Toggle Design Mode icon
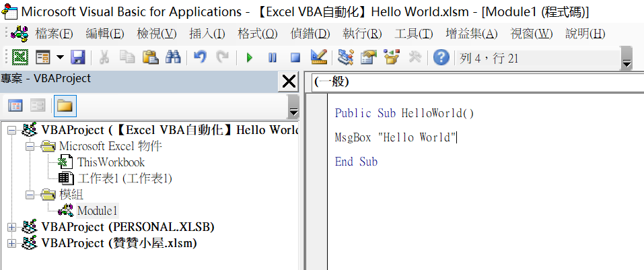This screenshot has width=644, height=270. coord(319,57)
